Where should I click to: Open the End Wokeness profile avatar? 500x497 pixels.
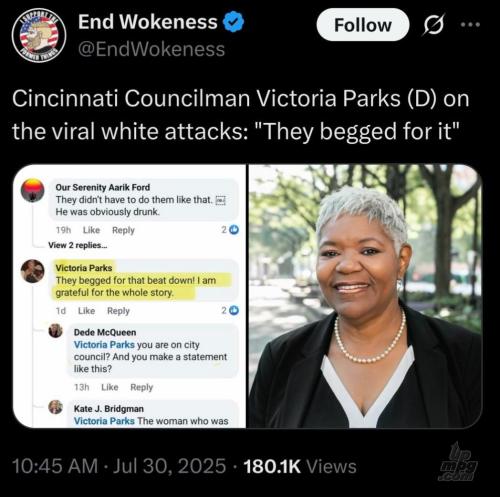(39, 34)
